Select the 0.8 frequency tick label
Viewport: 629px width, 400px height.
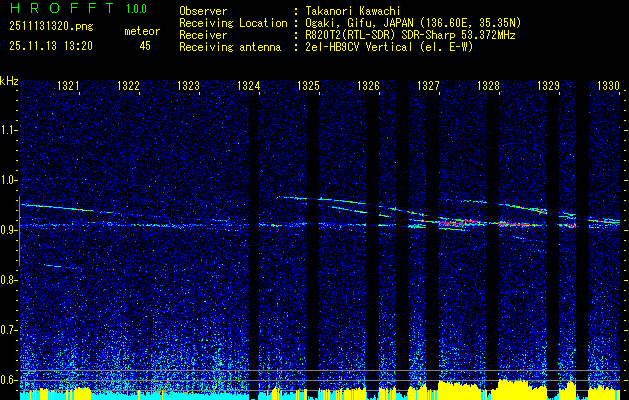tap(8, 280)
